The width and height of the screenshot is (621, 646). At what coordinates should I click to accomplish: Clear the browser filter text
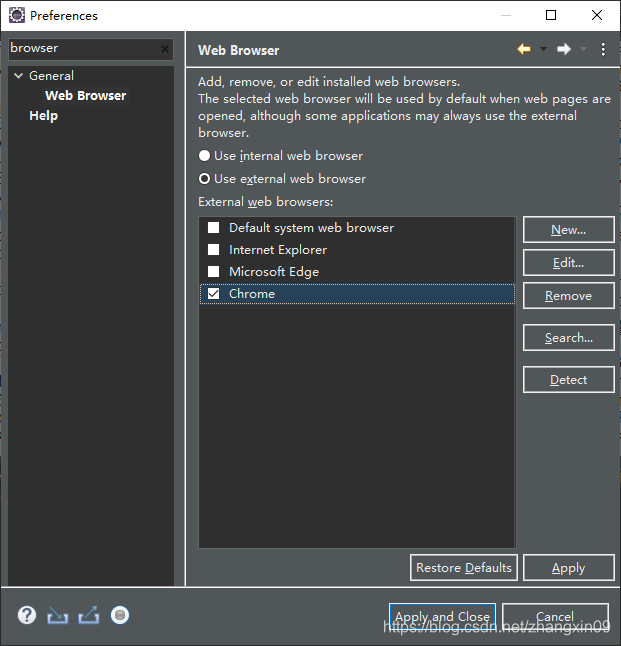pos(164,49)
